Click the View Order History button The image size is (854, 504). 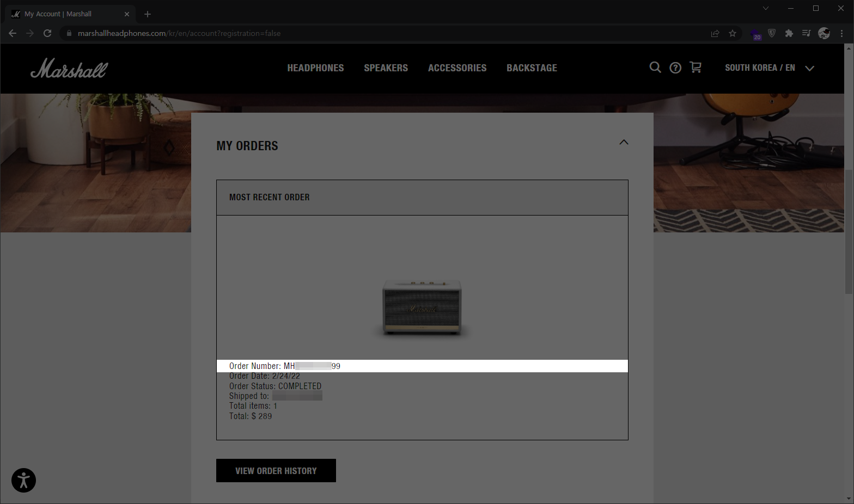276,471
